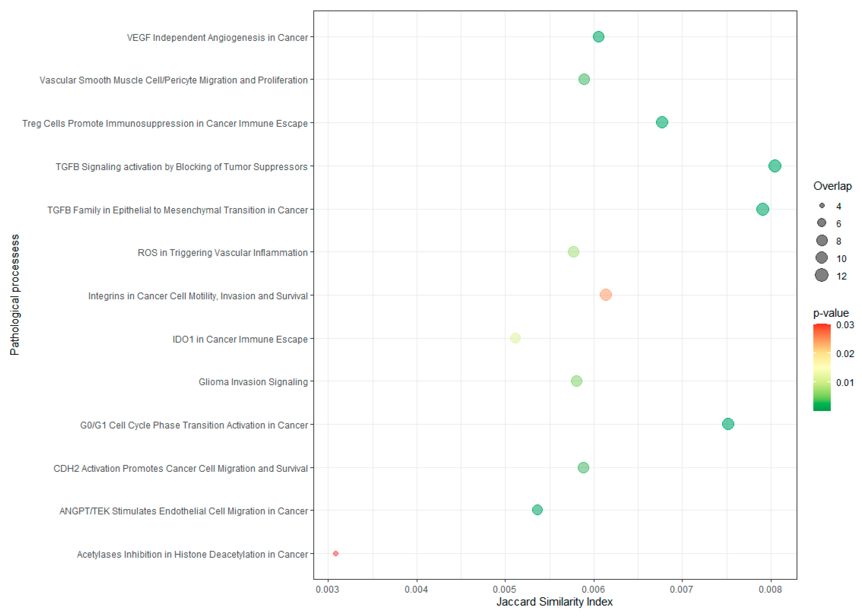862x616 pixels.
Task: Click the TGFB Family Epithelial Transition dot
Action: tap(762, 209)
